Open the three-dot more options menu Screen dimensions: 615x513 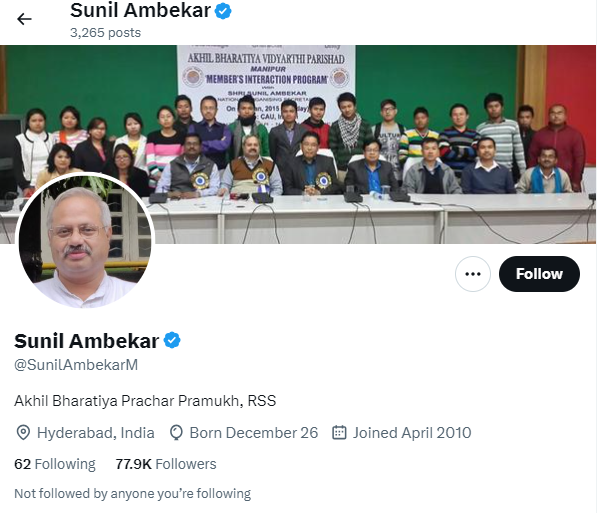tap(473, 274)
